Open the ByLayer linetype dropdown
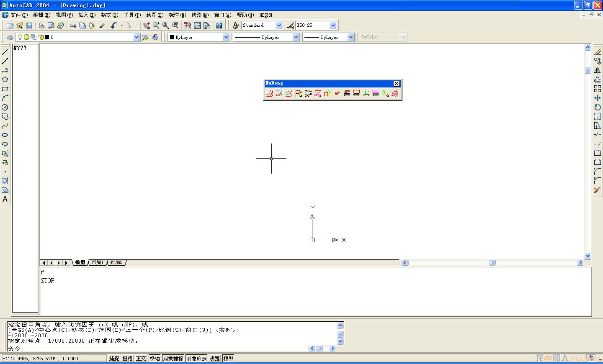Screen dimensions: 603x364 [296, 37]
